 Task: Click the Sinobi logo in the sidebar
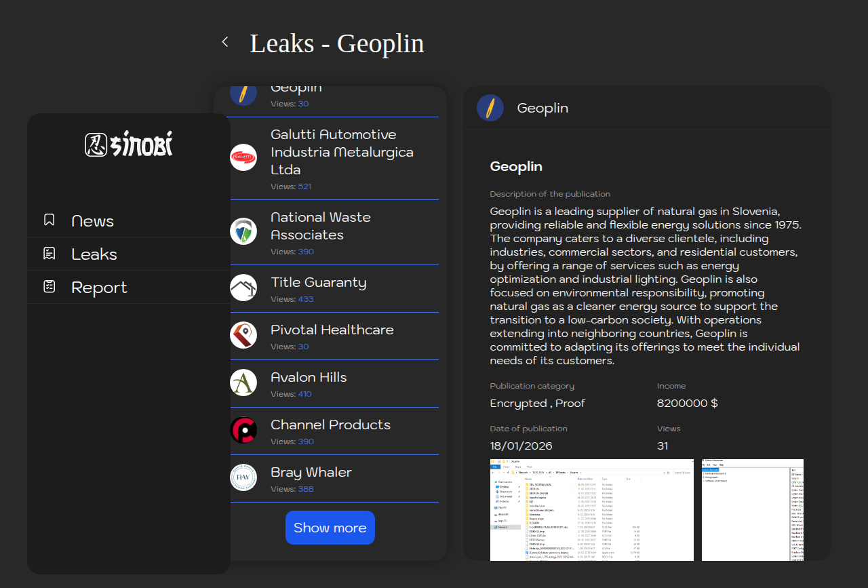click(x=129, y=144)
